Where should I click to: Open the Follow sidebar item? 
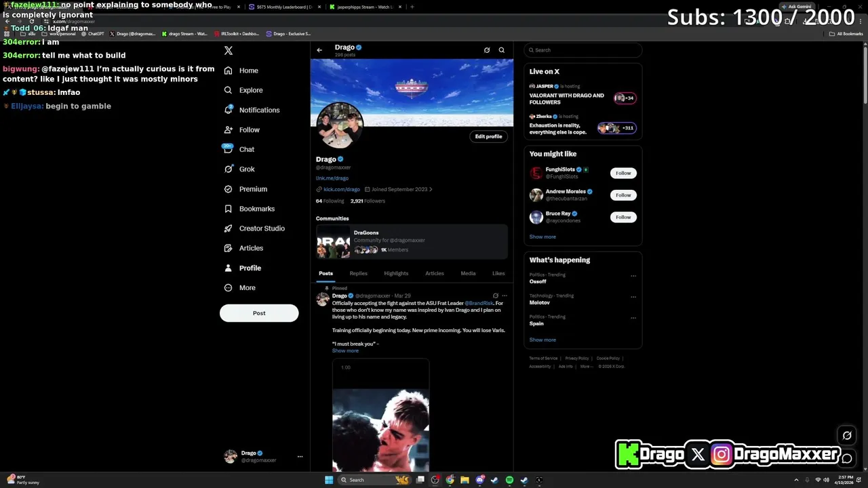242,129
